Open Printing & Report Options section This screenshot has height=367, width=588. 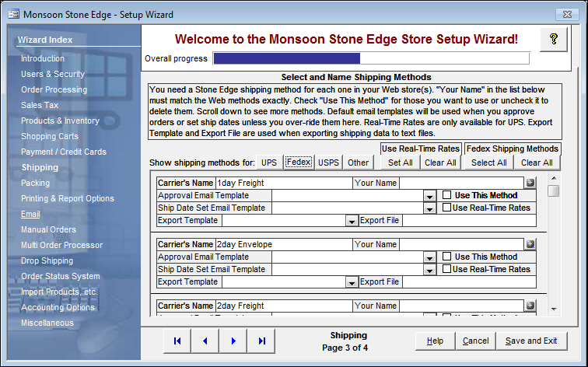click(68, 198)
